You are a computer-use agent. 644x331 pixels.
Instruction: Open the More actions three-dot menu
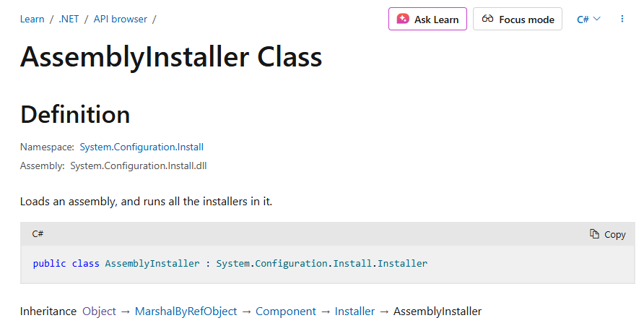[x=622, y=19]
